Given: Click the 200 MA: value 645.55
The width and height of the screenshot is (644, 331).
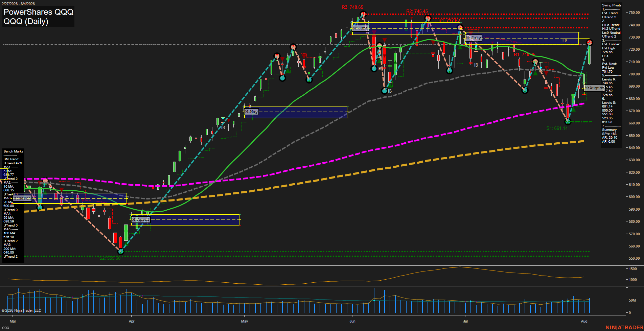Looking at the screenshot, I should 9,253.
